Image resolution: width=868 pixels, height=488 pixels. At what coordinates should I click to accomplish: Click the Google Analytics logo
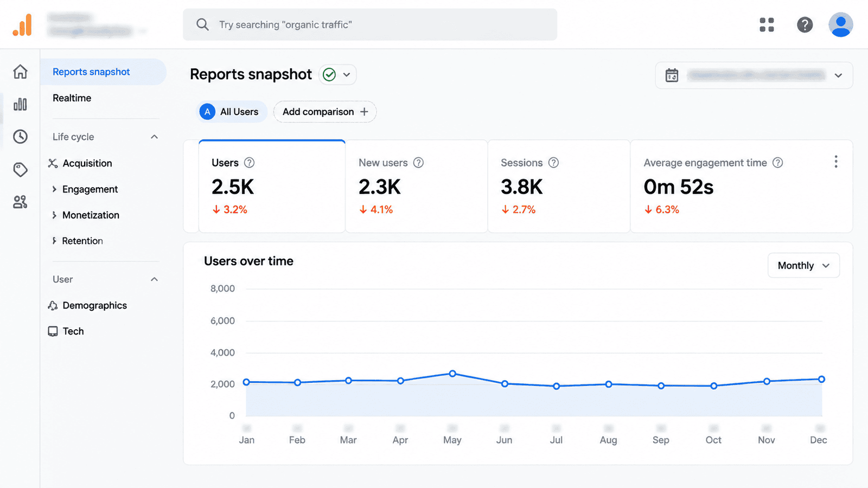coord(22,25)
